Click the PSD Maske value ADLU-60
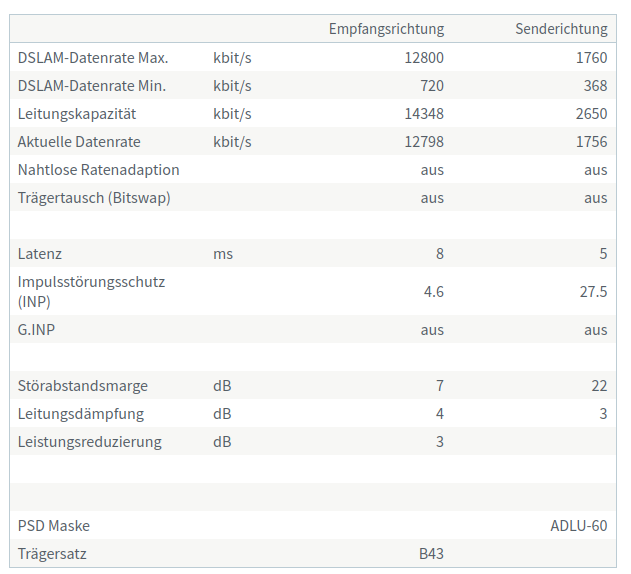The image size is (631, 574). pos(579,526)
